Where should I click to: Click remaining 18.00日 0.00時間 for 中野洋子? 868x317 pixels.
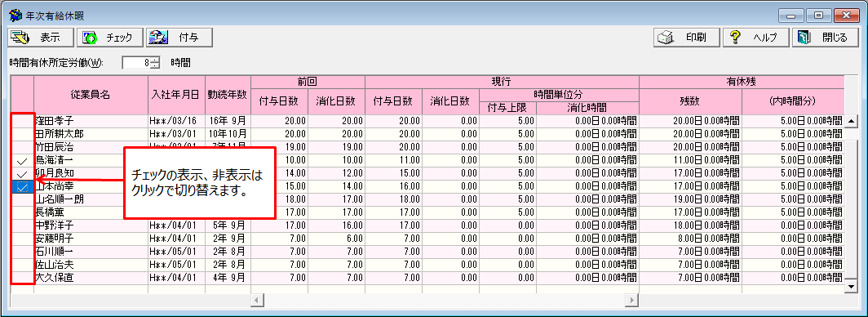[x=690, y=226]
